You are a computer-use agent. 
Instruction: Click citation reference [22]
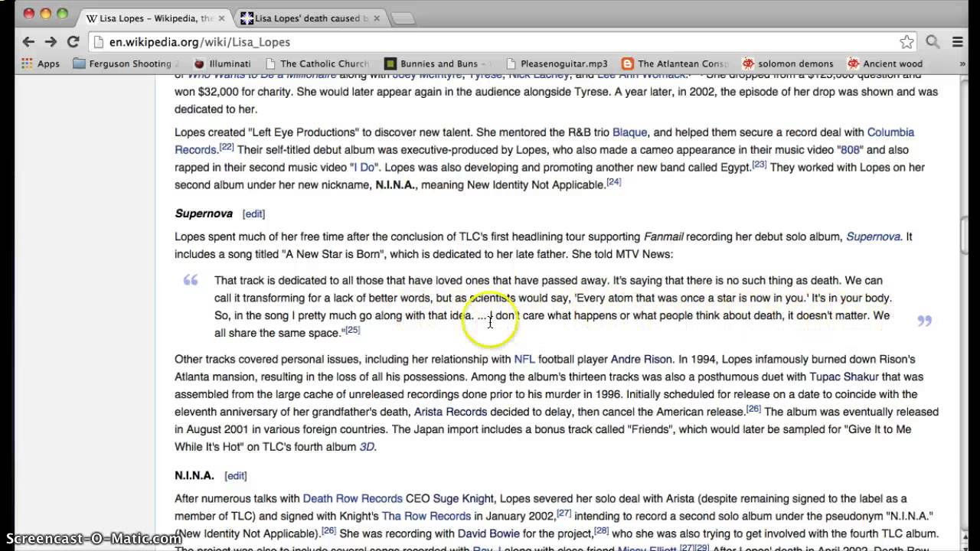226,147
